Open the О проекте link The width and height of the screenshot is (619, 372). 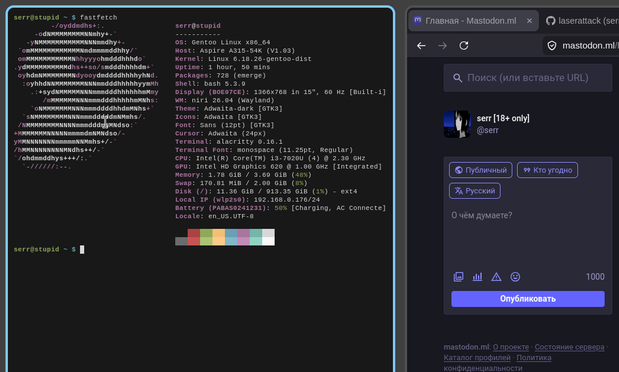511,347
